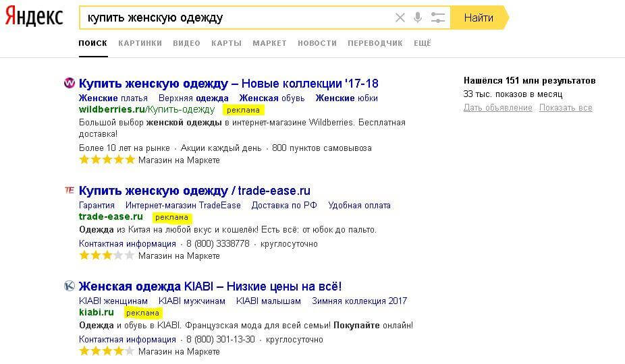The image size is (625, 364).
Task: Open KIABI мужчинам sitelink
Action: 192,301
